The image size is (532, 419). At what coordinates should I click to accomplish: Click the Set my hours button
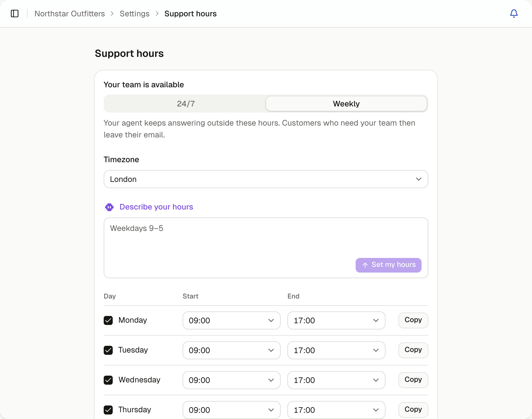(x=389, y=265)
